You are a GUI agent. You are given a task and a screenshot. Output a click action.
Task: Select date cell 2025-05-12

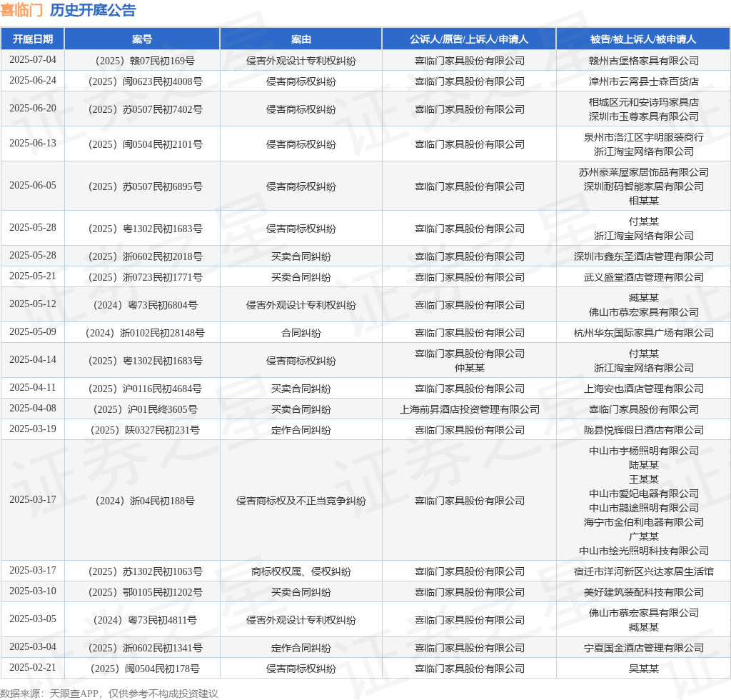(x=33, y=304)
